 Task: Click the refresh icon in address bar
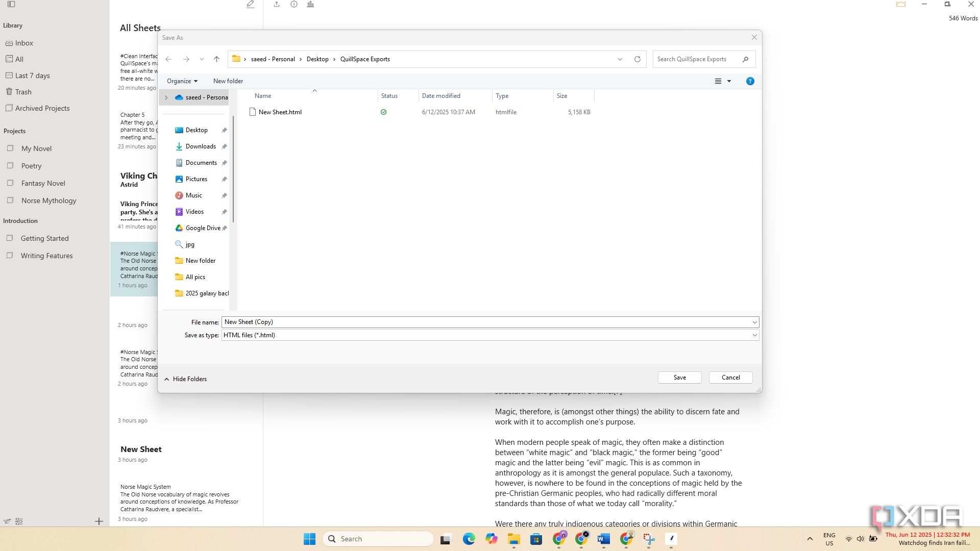point(638,59)
